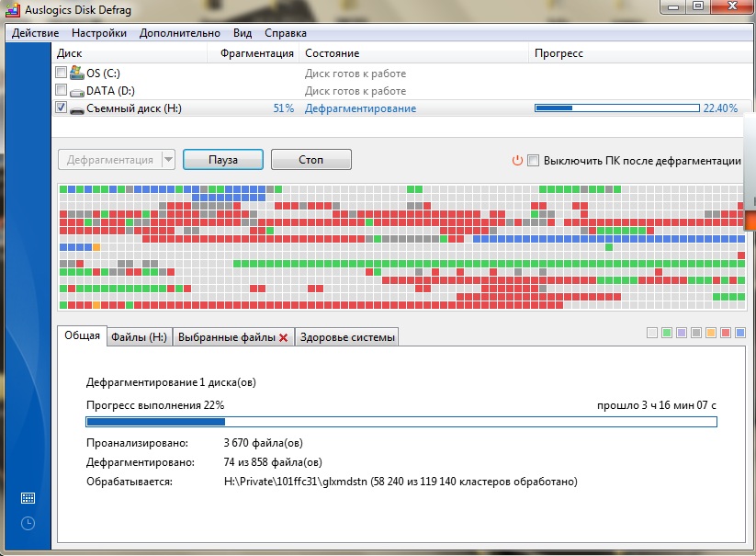Expand the Дефрагментация button dropdown arrow
The height and width of the screenshot is (556, 756).
tap(167, 160)
